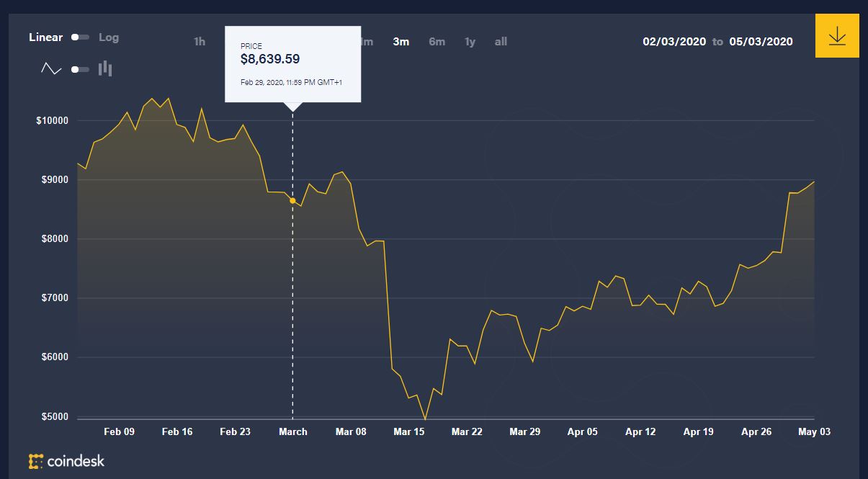Viewport: 868px width, 479px height.
Task: Click the $8,639.59 price tooltip
Action: click(x=292, y=64)
